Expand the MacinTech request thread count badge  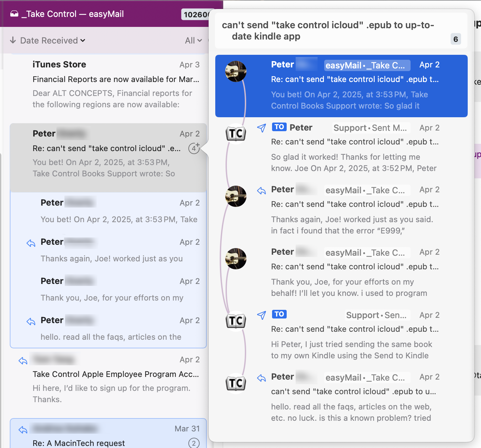pyautogui.click(x=194, y=443)
